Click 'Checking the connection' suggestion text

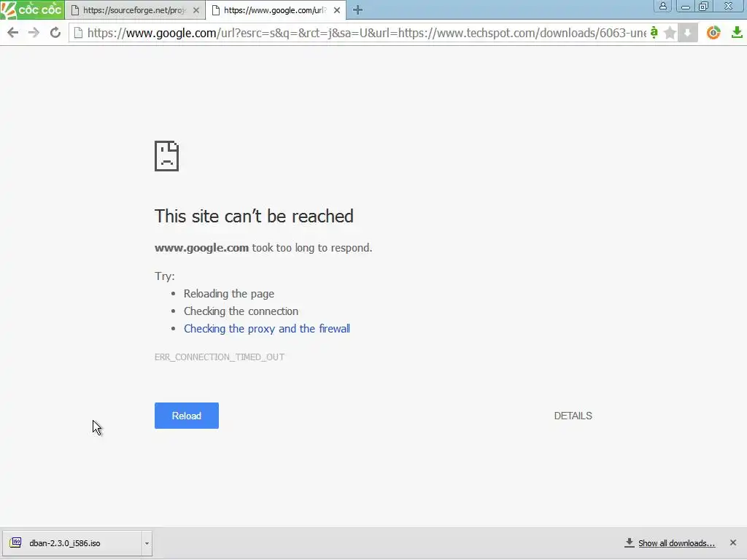pyautogui.click(x=241, y=311)
